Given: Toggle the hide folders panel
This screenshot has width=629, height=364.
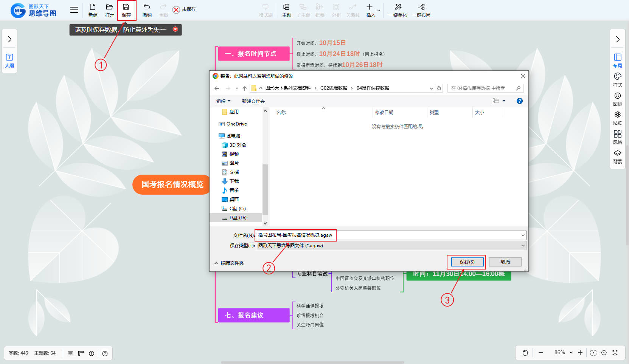Looking at the screenshot, I should tap(229, 263).
